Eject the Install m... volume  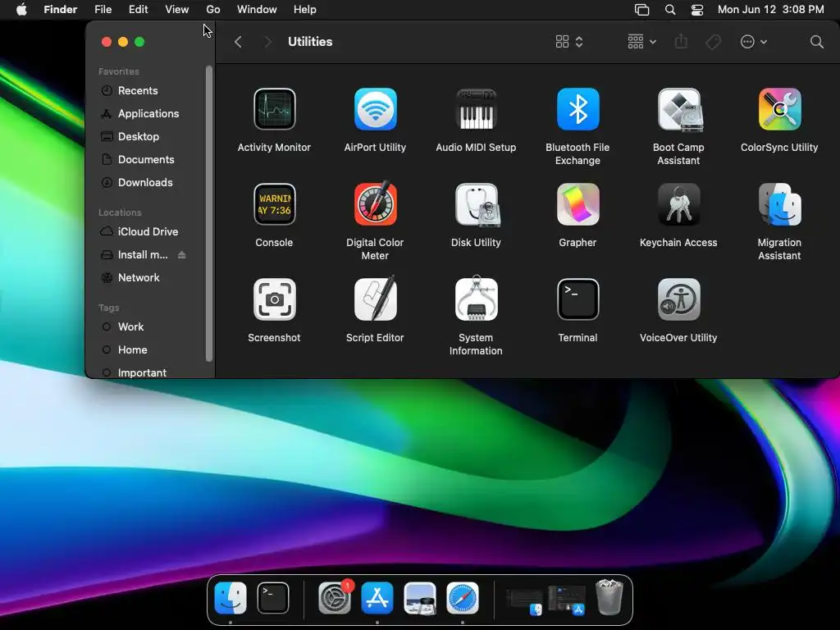pos(181,255)
